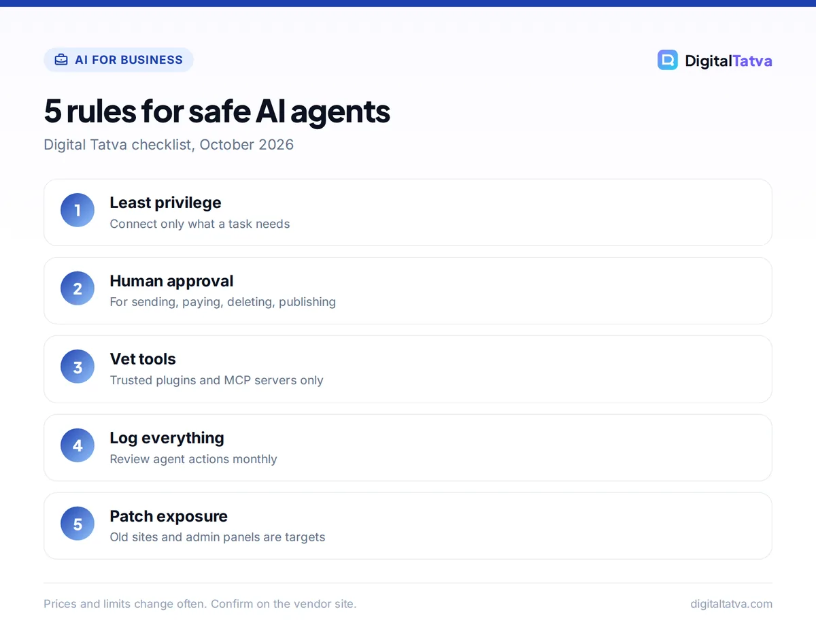This screenshot has width=816, height=644.
Task: Click 'Trusted plugins and MCP servers only'
Action: point(216,380)
